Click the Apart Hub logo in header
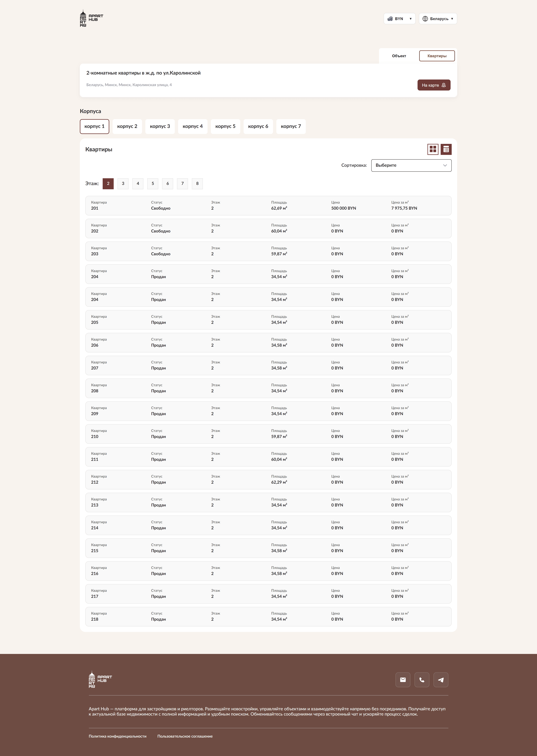This screenshot has width=537, height=756. pos(91,18)
